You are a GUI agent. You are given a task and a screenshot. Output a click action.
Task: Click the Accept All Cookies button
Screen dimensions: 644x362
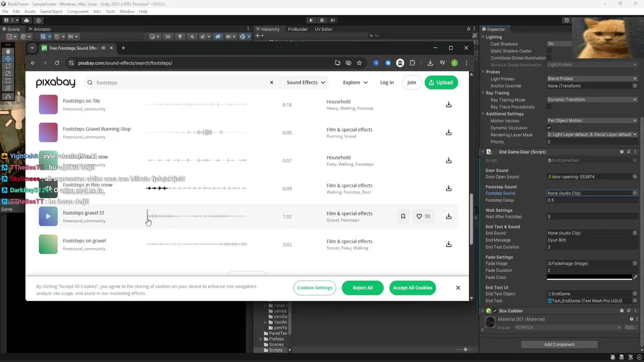pos(413,288)
